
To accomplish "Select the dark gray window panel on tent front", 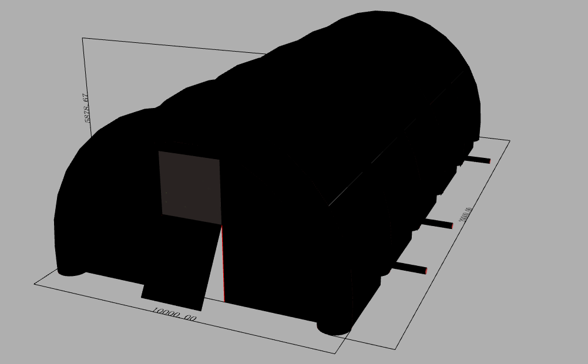I will coord(190,187).
